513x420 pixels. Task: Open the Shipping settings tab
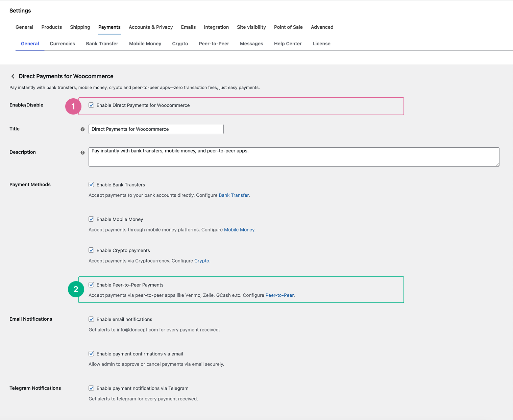(80, 27)
